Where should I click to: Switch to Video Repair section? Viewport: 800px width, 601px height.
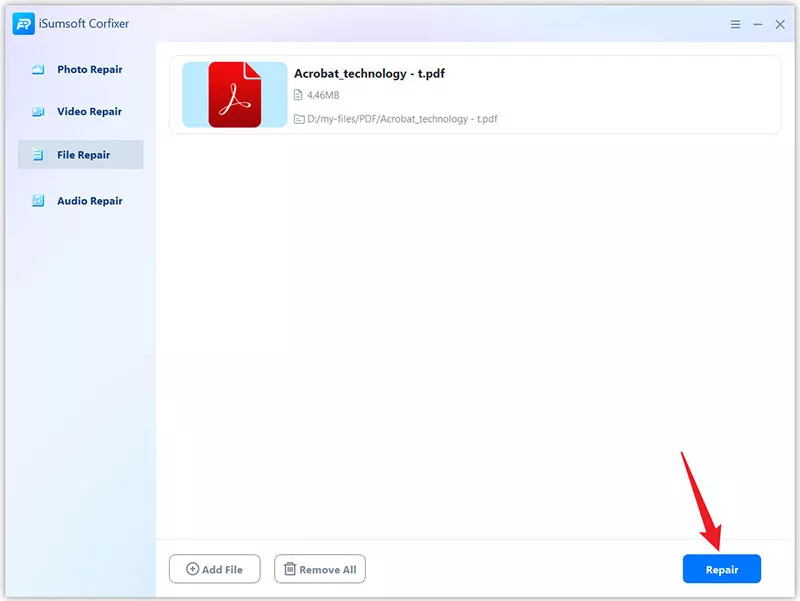tap(80, 112)
